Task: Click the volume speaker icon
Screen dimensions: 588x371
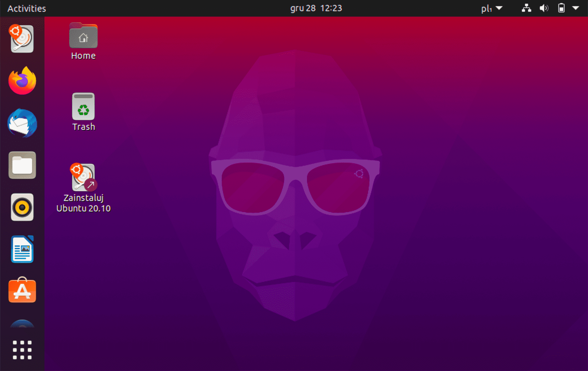Action: (x=544, y=8)
